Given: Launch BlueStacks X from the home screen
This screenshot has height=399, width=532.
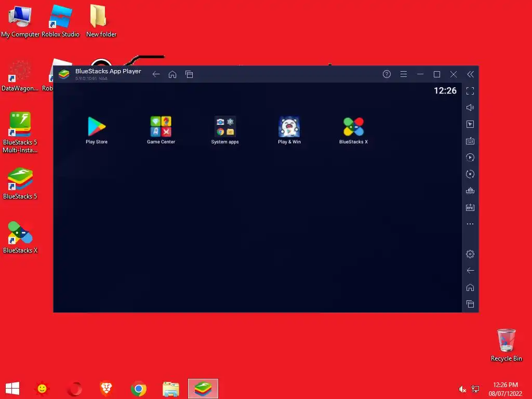Looking at the screenshot, I should click(353, 130).
